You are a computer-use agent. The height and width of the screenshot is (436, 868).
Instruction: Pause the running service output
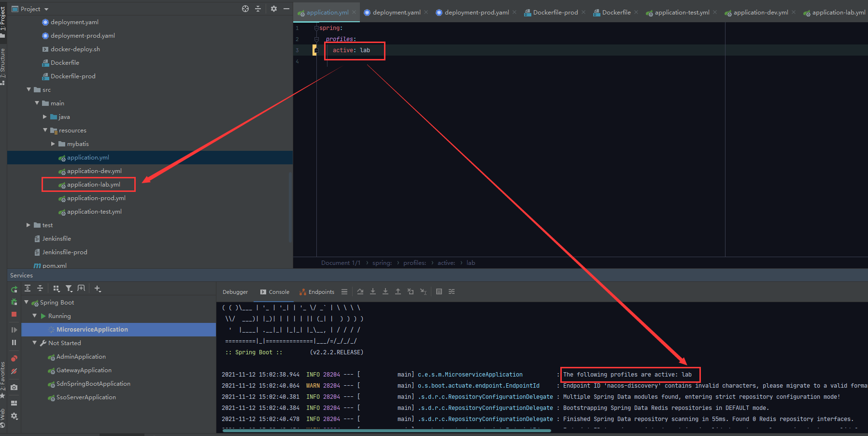14,342
